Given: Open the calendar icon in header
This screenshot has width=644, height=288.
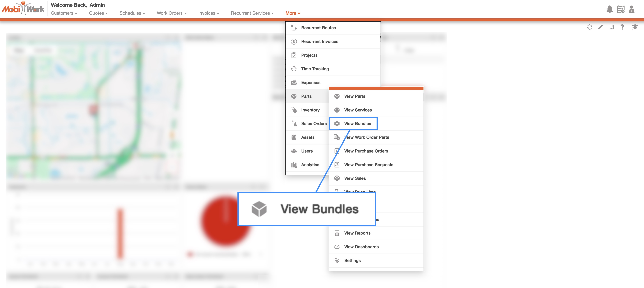Looking at the screenshot, I should point(621,9).
